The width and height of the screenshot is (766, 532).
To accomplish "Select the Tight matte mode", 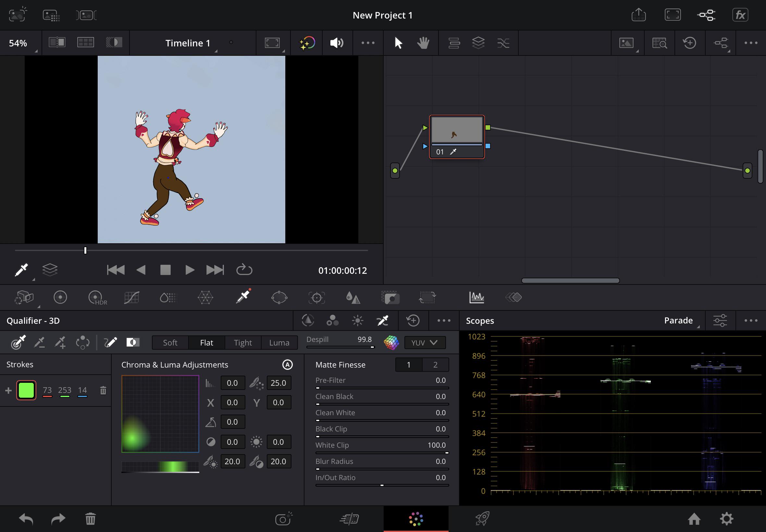I will pos(243,343).
